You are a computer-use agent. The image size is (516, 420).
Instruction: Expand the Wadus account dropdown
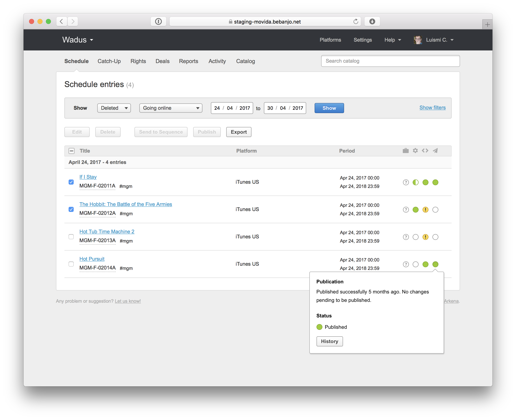[78, 40]
